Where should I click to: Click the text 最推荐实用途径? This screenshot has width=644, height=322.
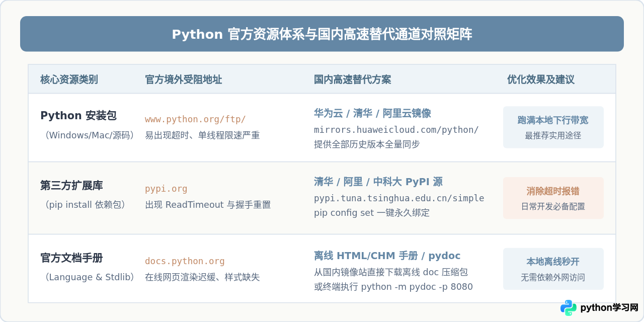[553, 136]
